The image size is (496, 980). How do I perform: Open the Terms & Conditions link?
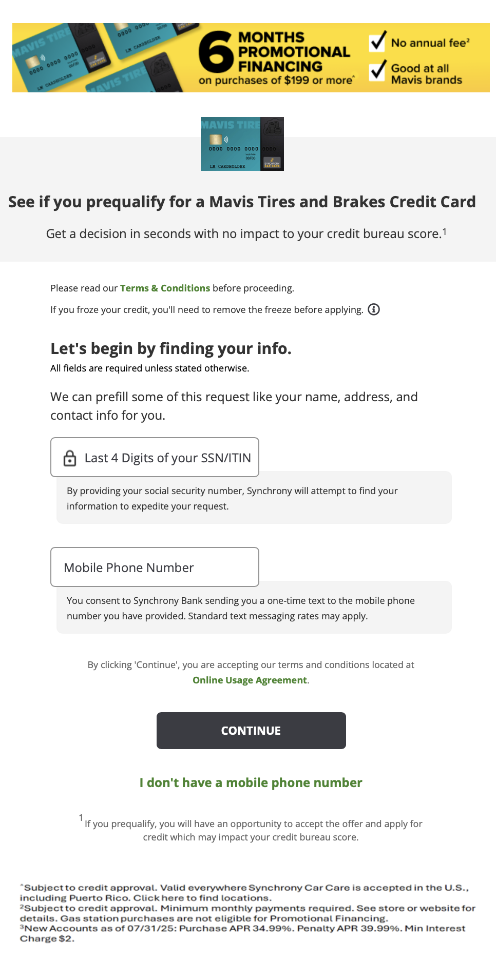165,288
